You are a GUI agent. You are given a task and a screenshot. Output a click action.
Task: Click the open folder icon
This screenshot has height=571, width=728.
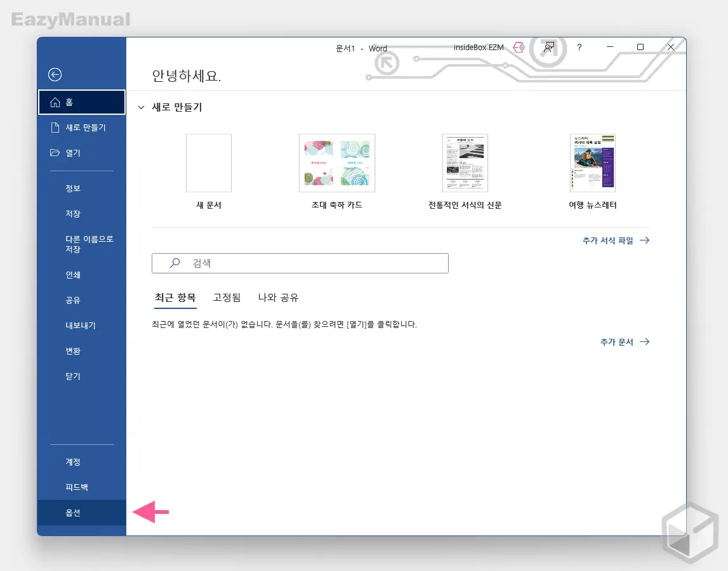point(55,153)
